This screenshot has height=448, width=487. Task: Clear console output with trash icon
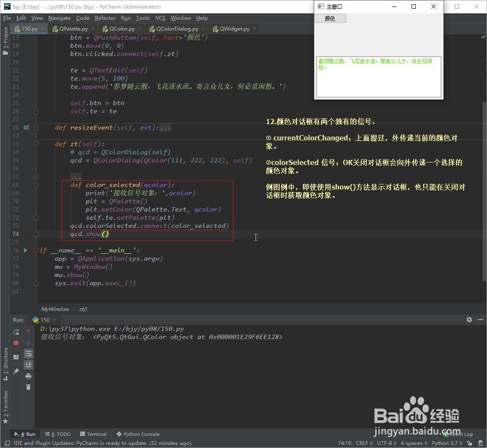click(28, 387)
